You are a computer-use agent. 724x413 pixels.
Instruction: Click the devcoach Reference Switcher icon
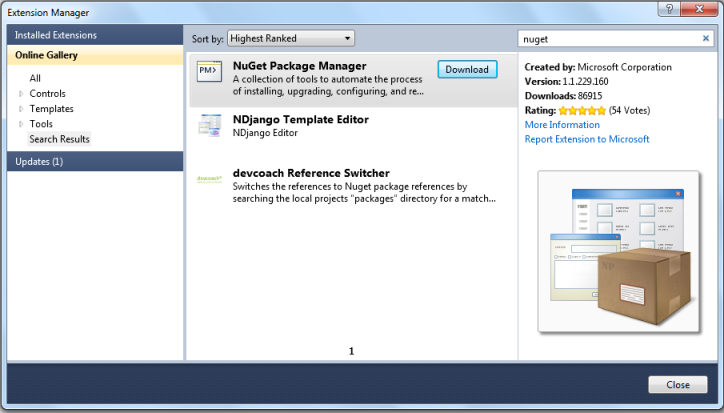point(209,180)
